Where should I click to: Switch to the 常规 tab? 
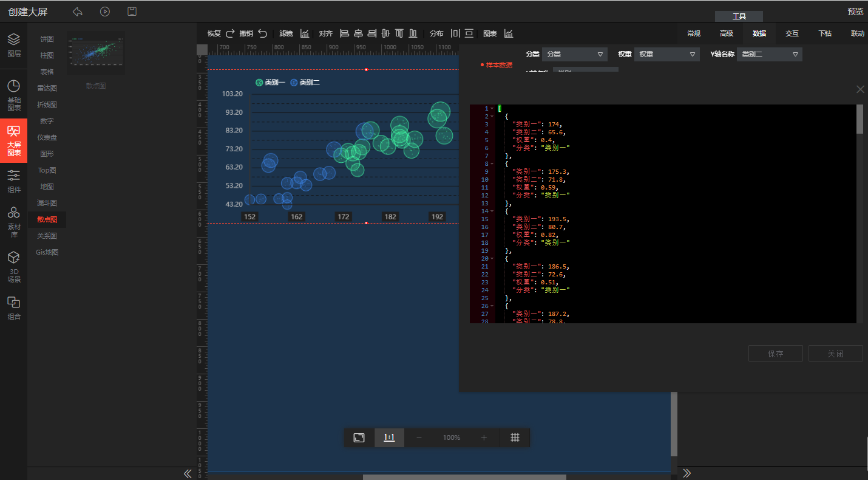[x=694, y=33]
